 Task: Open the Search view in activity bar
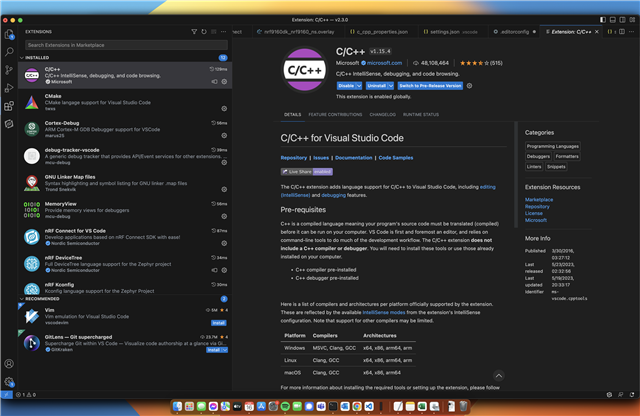pos(9,52)
